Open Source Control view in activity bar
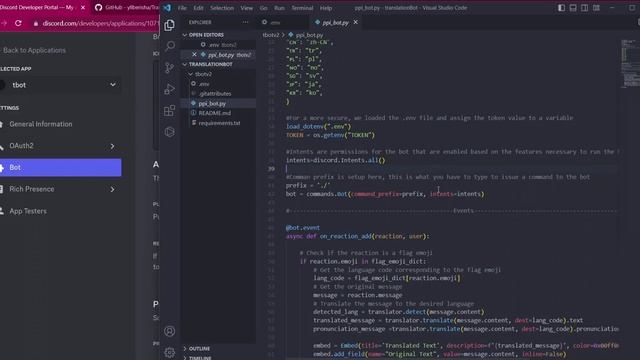 169,67
